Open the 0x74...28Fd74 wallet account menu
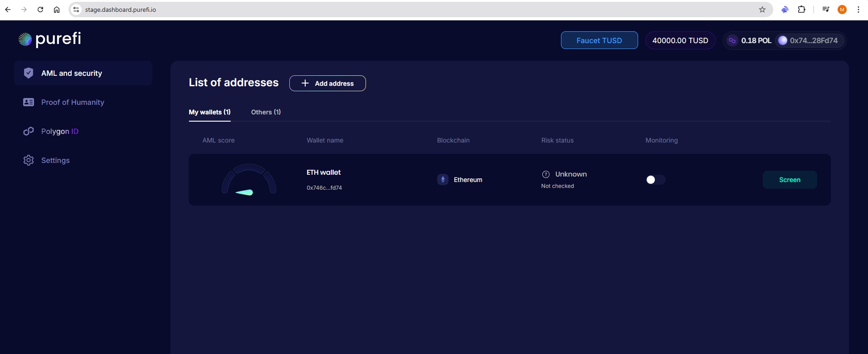 coord(809,40)
